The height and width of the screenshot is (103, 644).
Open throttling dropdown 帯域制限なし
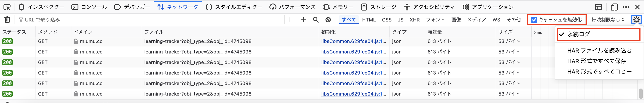click(607, 20)
